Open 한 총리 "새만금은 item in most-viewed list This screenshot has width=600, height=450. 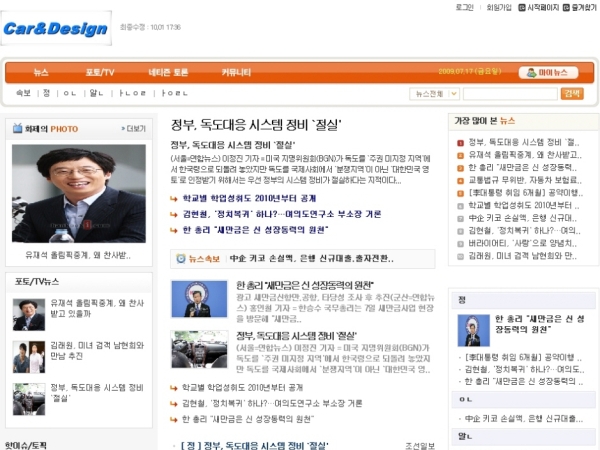coord(523,168)
